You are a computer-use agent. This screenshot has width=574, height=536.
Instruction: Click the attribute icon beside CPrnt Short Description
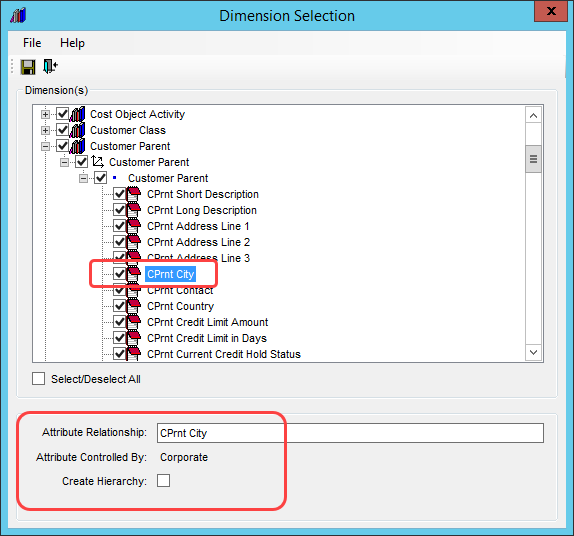coord(134,194)
